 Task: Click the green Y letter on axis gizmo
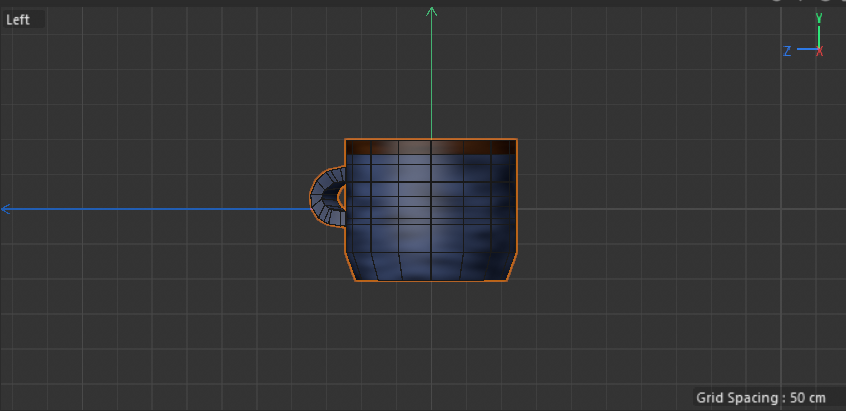click(819, 17)
